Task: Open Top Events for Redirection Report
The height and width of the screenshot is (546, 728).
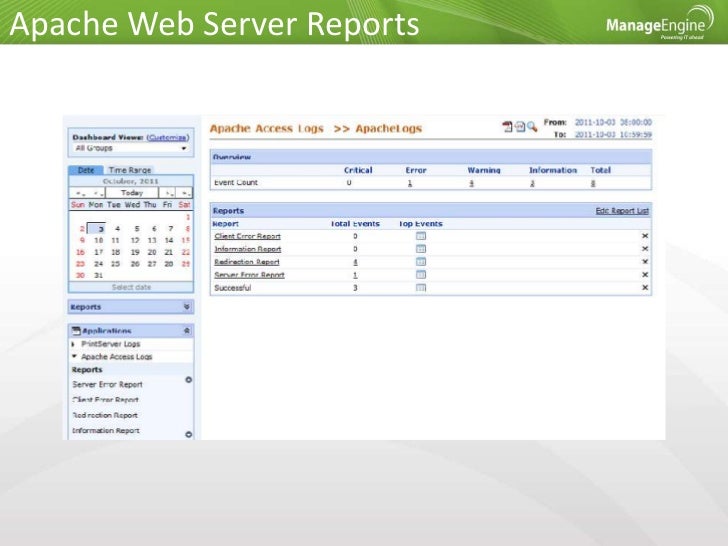Action: tap(421, 262)
